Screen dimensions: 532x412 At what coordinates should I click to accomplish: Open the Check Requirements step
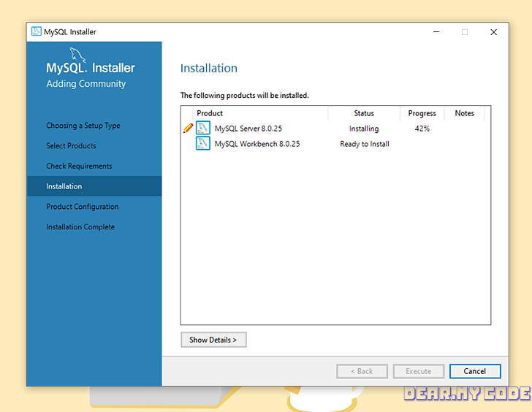(x=79, y=166)
